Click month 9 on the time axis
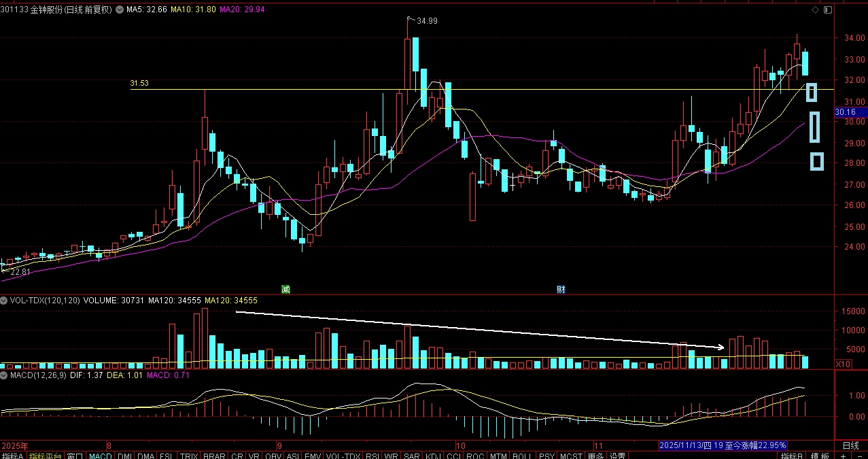Screen dimensions: 868x459 tap(279, 446)
